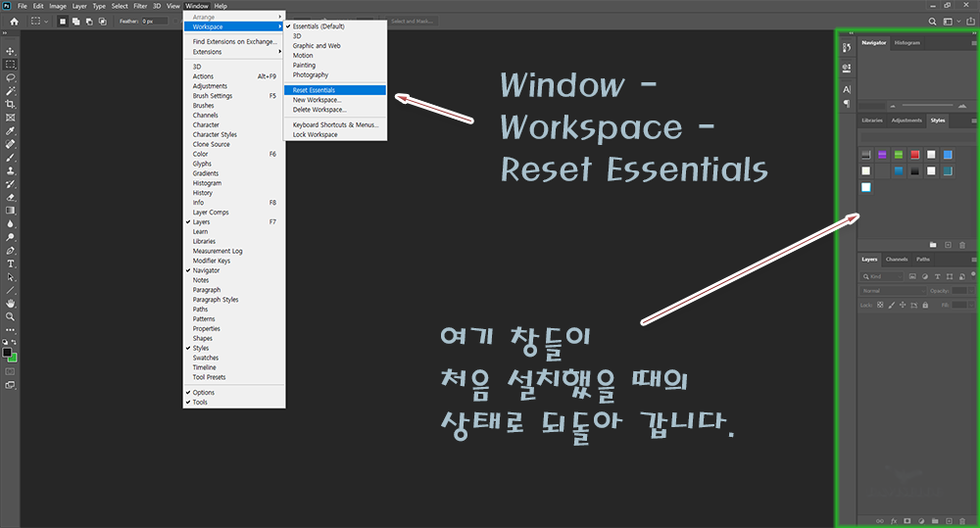Image resolution: width=980 pixels, height=528 pixels.
Task: Select the Line tool
Action: [10, 291]
